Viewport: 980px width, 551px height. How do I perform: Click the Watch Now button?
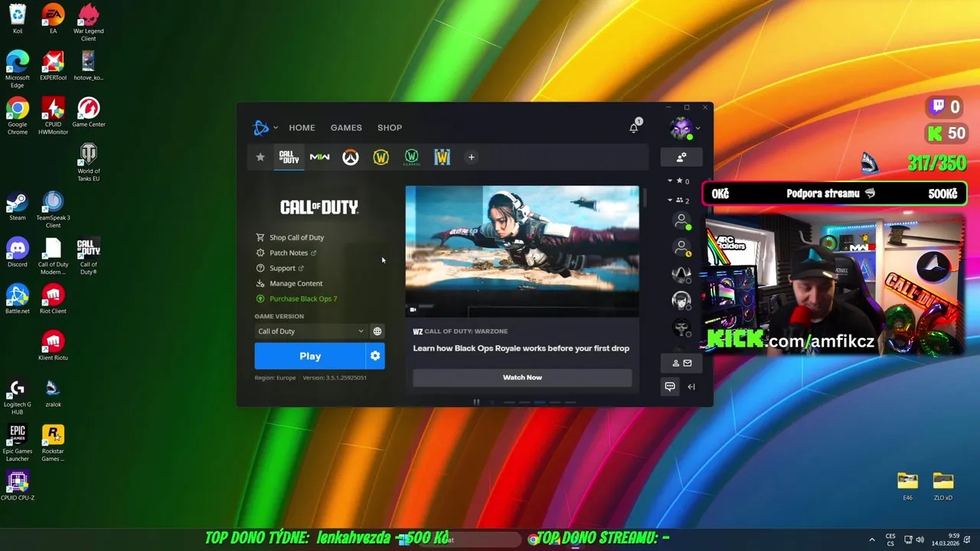[522, 377]
